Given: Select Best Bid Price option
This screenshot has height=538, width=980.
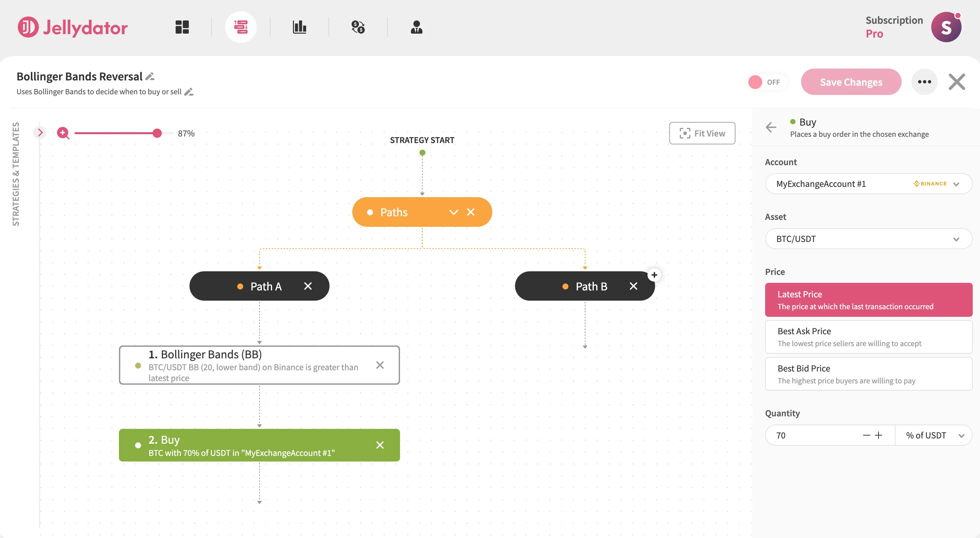Looking at the screenshot, I should click(869, 374).
